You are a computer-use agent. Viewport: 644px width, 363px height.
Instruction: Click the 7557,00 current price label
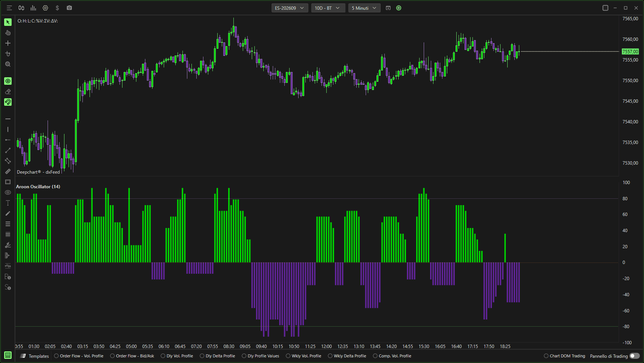click(x=630, y=51)
